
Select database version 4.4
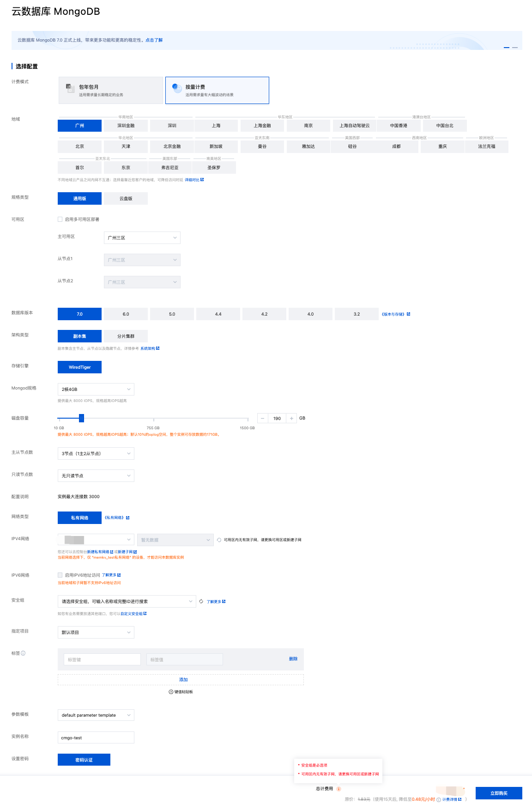pos(218,314)
